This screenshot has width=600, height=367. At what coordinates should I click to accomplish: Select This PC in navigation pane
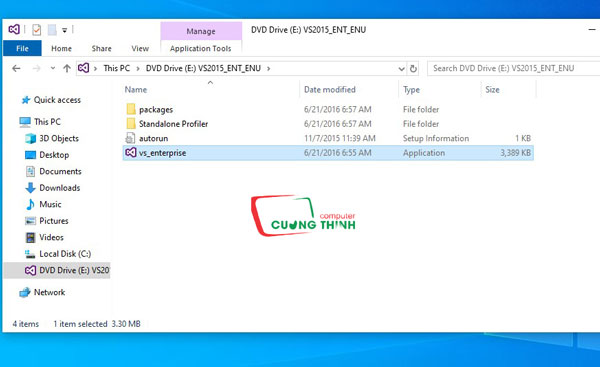(47, 122)
